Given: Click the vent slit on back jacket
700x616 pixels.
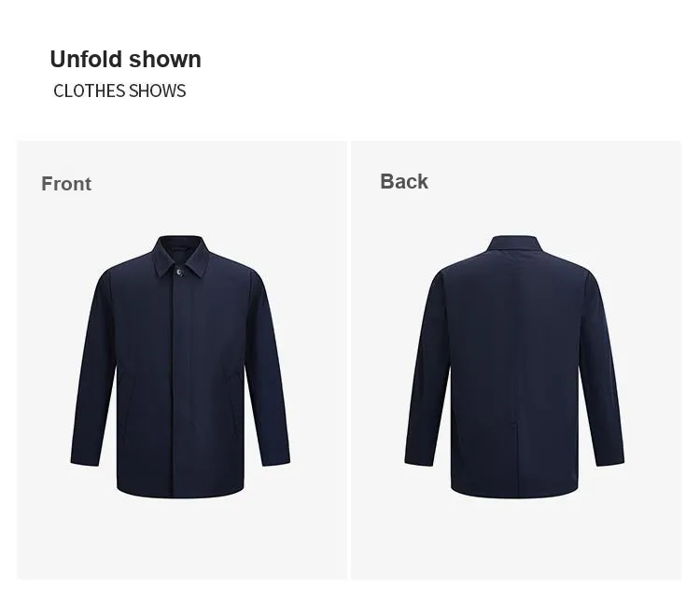Looking at the screenshot, I should (x=516, y=457).
